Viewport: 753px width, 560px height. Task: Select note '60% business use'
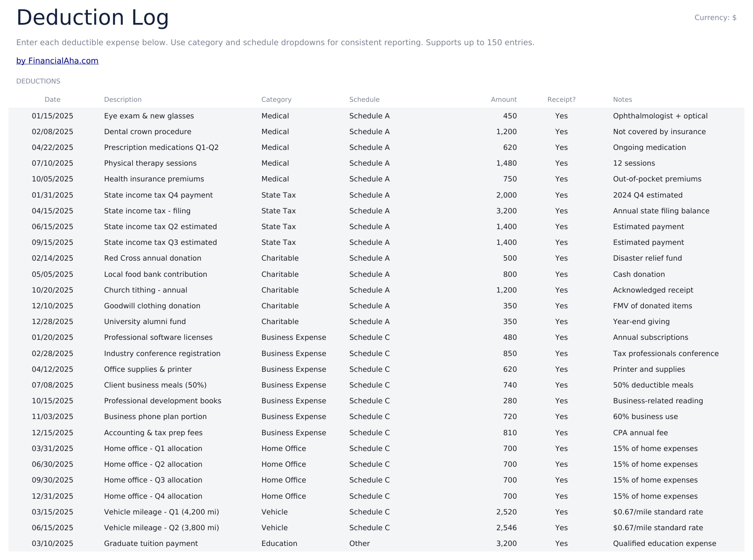pyautogui.click(x=645, y=416)
